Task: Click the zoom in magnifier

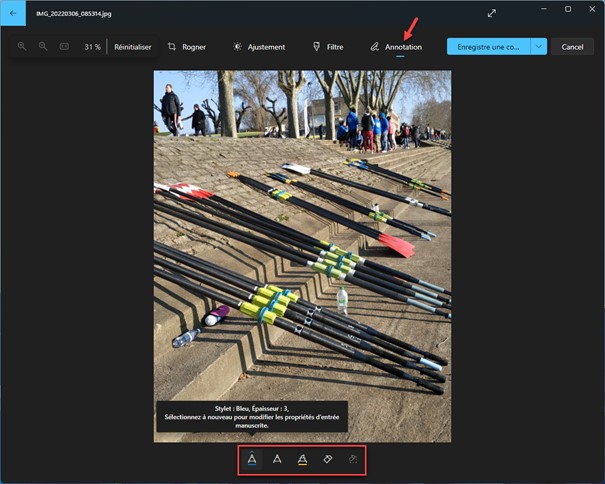Action: click(22, 47)
